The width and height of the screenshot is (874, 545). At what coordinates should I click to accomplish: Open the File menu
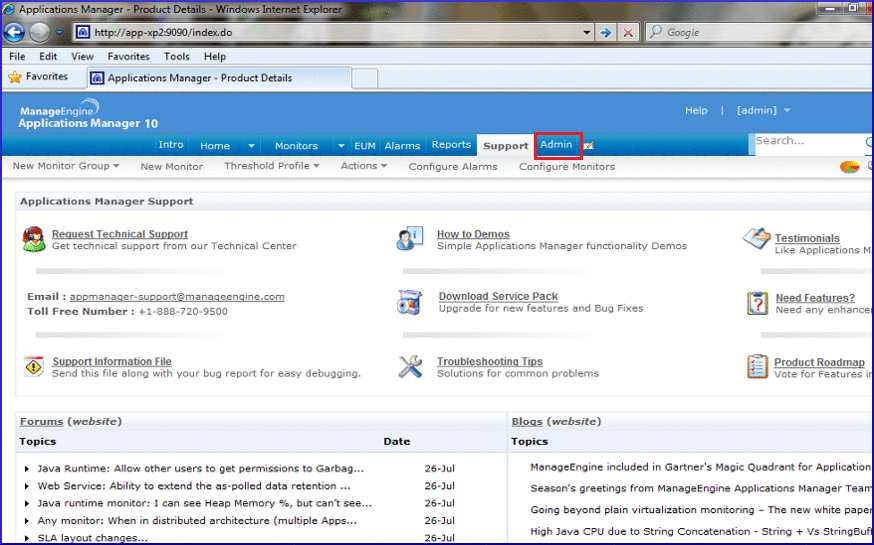[17, 56]
